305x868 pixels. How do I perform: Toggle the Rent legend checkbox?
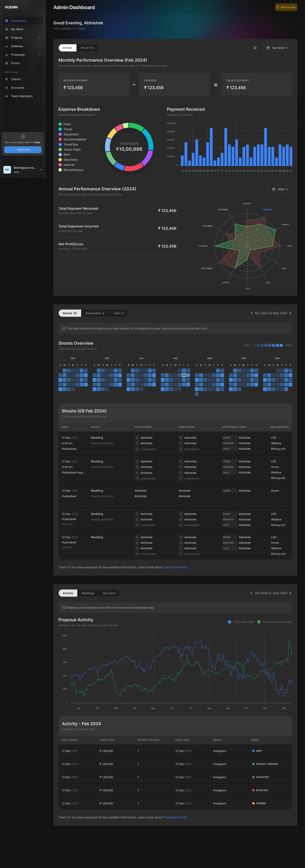click(x=60, y=155)
